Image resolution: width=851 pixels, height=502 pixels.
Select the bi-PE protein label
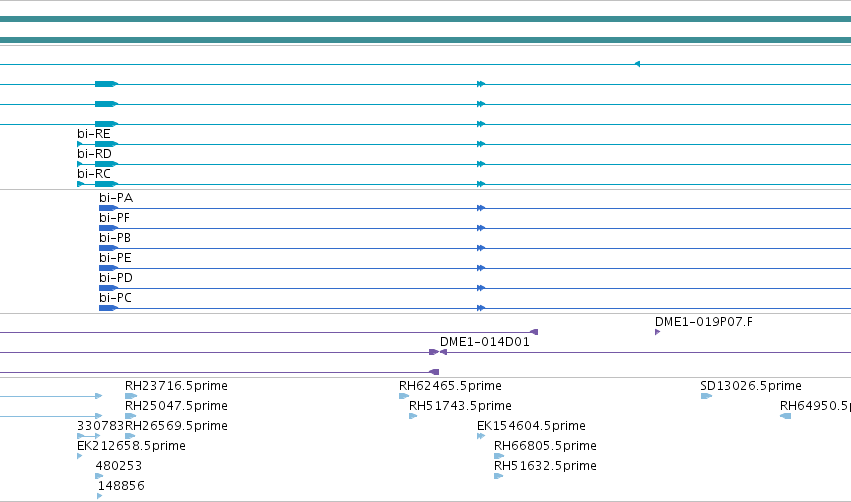115,258
